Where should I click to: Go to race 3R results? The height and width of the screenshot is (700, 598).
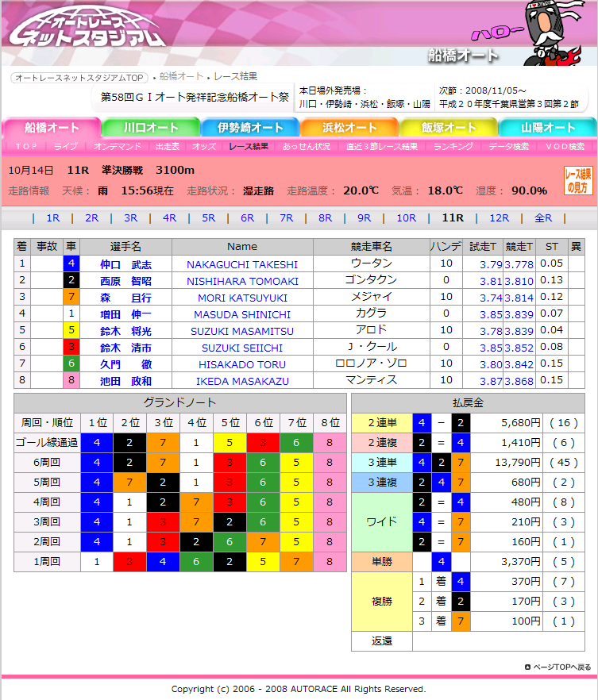pyautogui.click(x=131, y=217)
